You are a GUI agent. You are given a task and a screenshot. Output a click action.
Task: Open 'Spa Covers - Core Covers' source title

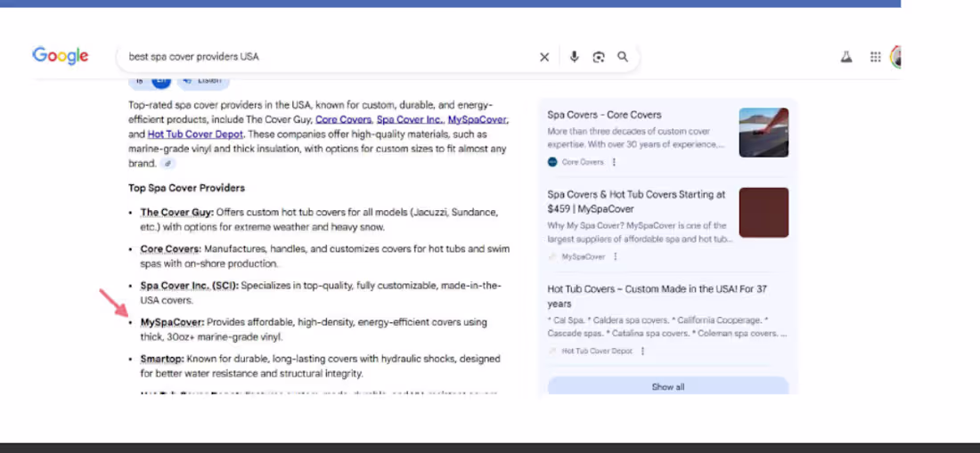click(604, 115)
